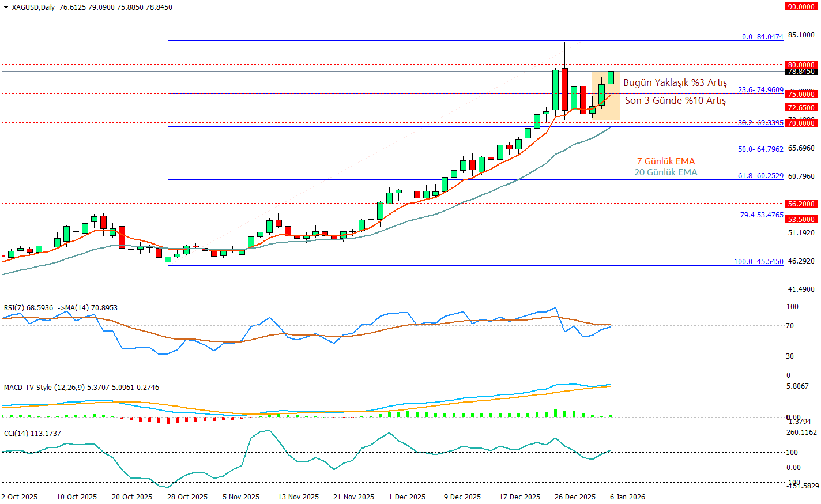Select the 61.8- 60.2529 Fibonacci label
The width and height of the screenshot is (821, 504).
pos(760,176)
